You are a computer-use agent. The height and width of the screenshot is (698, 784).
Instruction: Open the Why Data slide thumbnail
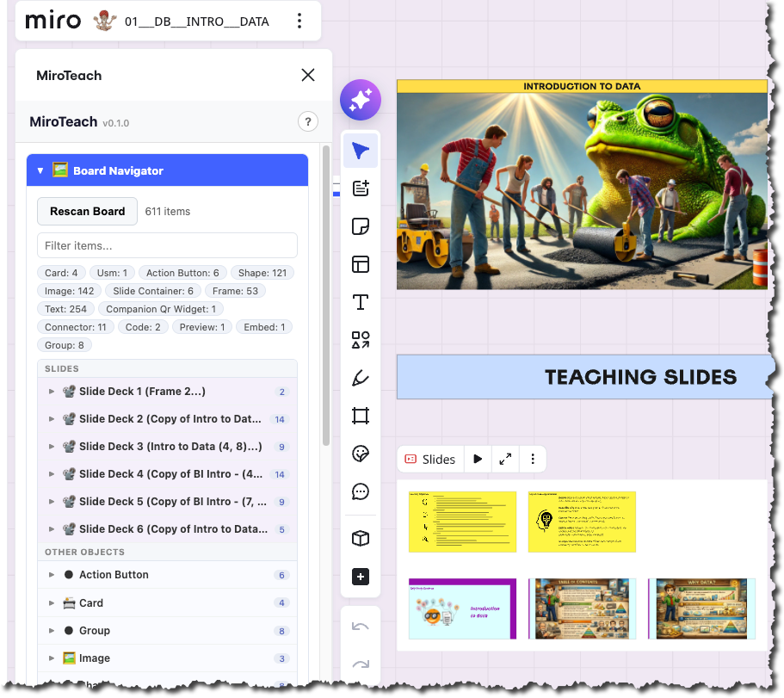tap(701, 608)
